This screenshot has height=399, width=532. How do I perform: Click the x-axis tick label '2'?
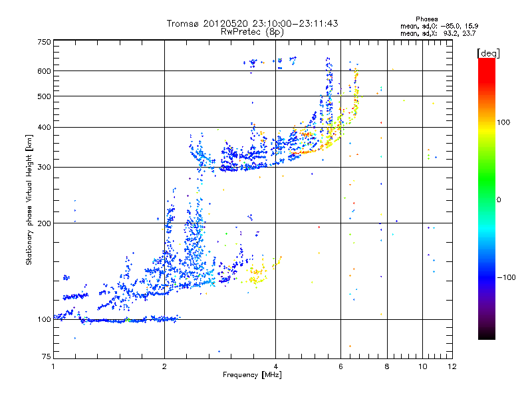pyautogui.click(x=164, y=366)
